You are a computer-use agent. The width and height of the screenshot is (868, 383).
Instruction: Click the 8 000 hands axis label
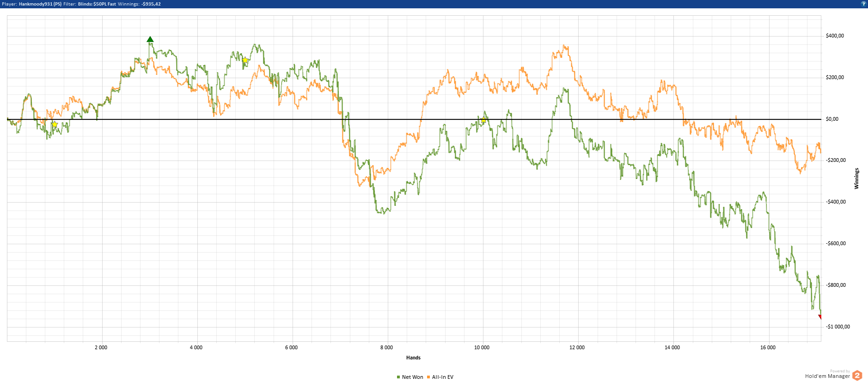click(386, 347)
